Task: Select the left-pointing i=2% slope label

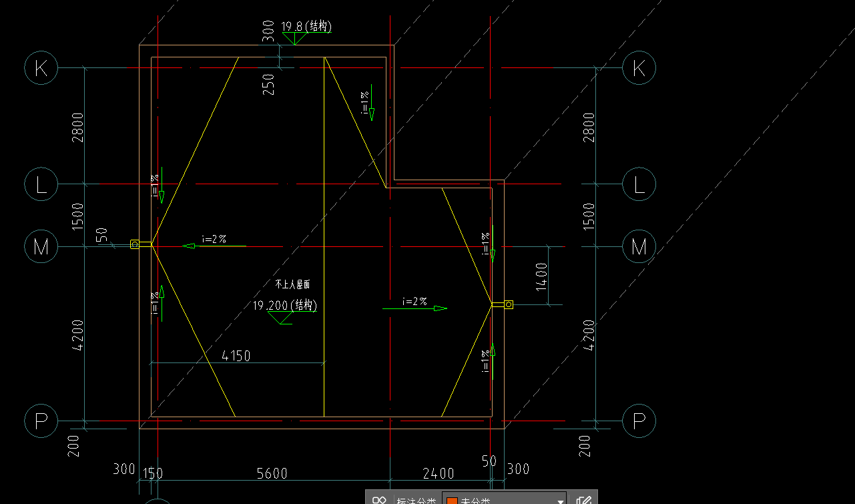Action: click(x=214, y=238)
